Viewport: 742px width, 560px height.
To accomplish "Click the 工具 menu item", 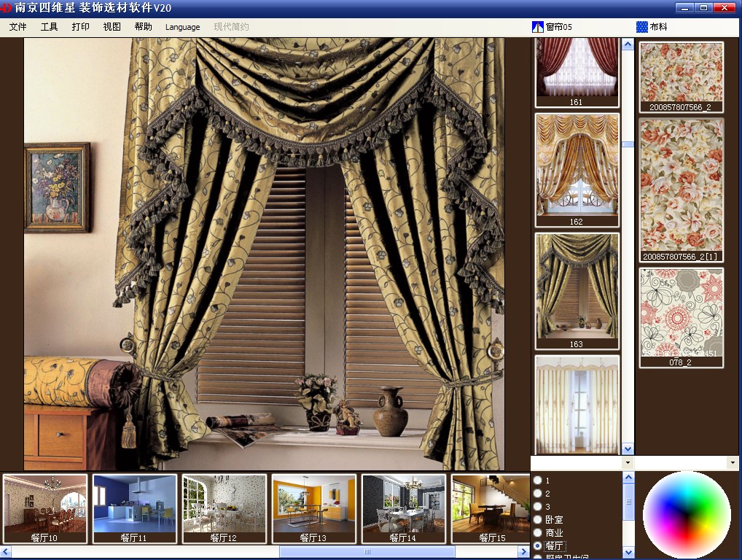I will point(50,27).
